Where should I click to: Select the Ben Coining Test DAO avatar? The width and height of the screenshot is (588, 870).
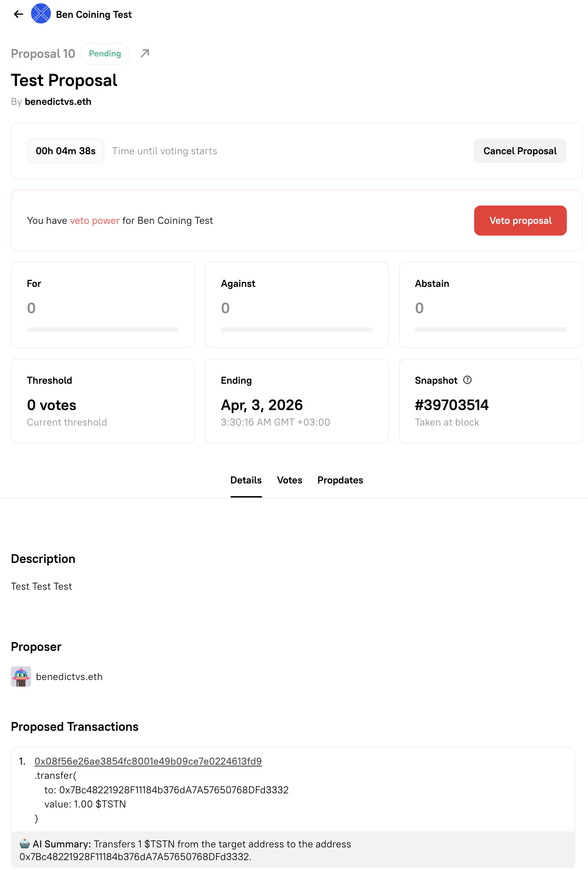41,14
